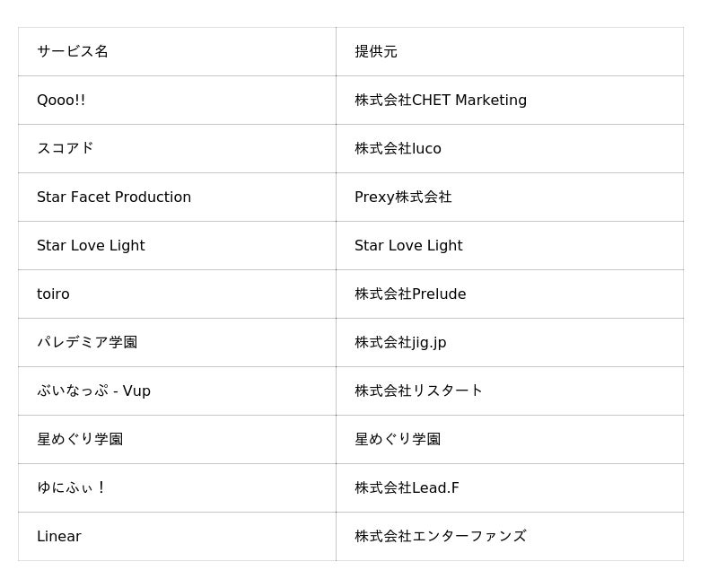
Task: Click the 株式会社luco provider cell
Action: coord(398,148)
